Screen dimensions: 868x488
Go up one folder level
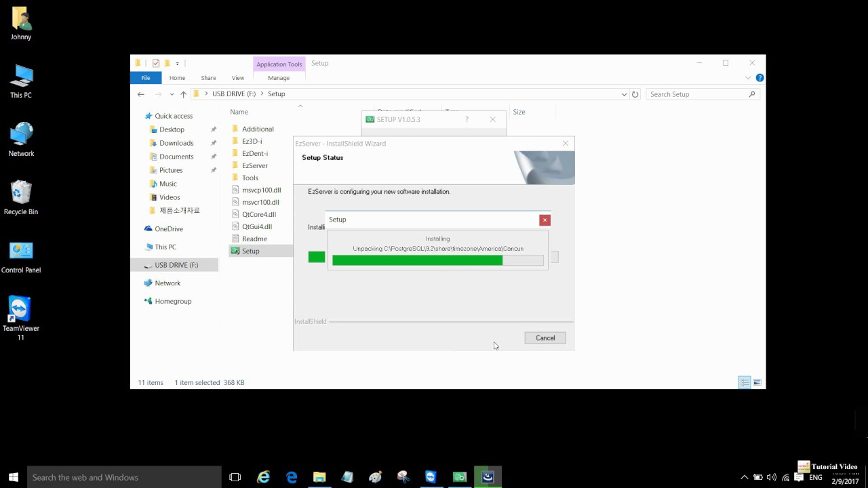183,94
